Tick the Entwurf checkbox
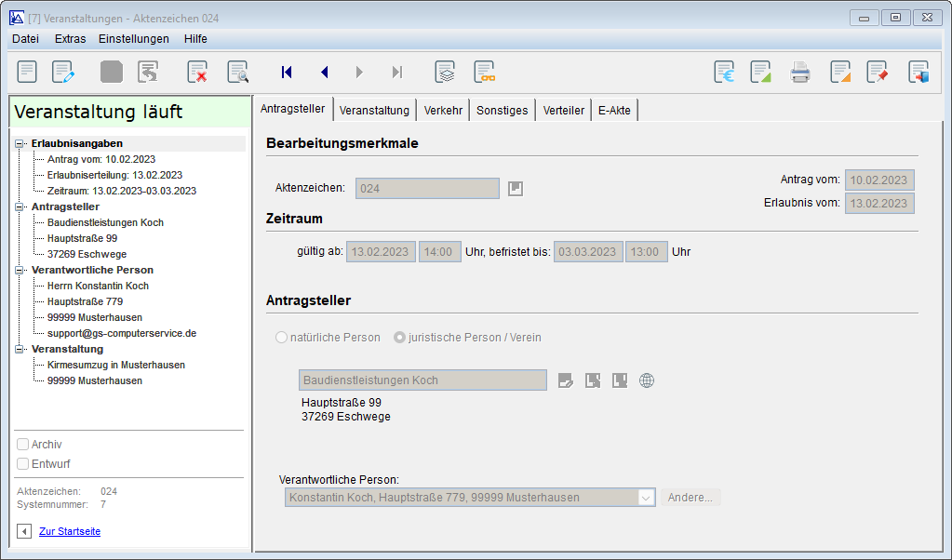This screenshot has height=560, width=952. pyautogui.click(x=23, y=463)
